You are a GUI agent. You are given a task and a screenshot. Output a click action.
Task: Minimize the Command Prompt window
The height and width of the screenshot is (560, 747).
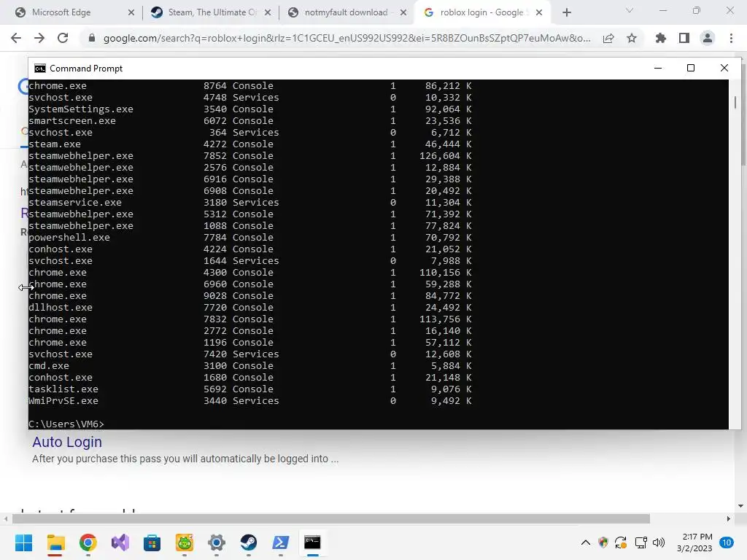pyautogui.click(x=658, y=68)
